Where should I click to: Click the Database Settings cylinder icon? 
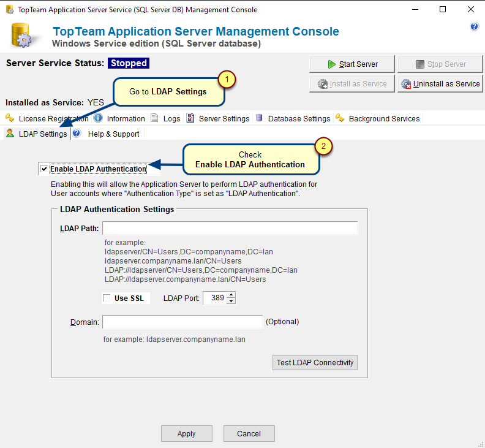259,118
